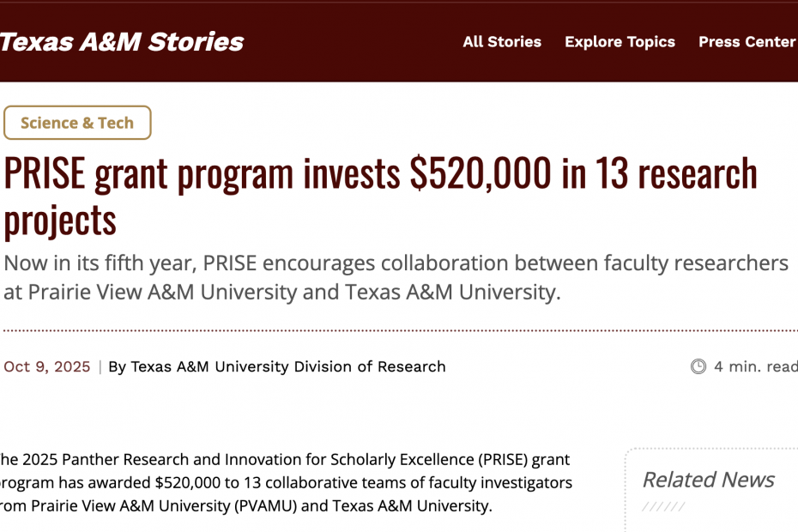Open the Explore Topics menu
Screen dimensions: 798x532
620,41
